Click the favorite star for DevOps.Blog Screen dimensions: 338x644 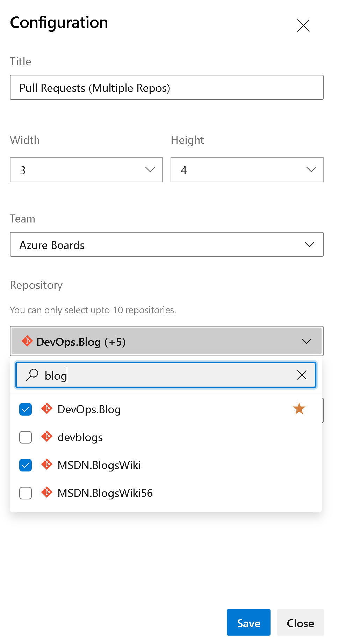coord(299,409)
